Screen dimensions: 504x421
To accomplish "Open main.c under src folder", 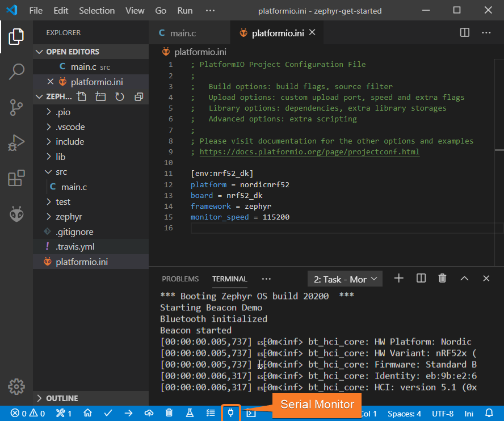I will coord(90,187).
